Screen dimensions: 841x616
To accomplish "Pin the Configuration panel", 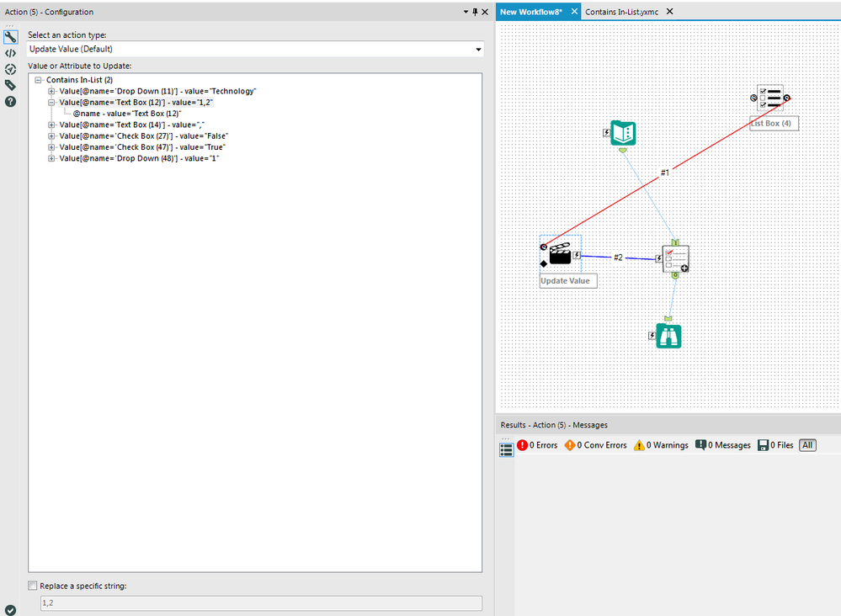I will click(475, 12).
